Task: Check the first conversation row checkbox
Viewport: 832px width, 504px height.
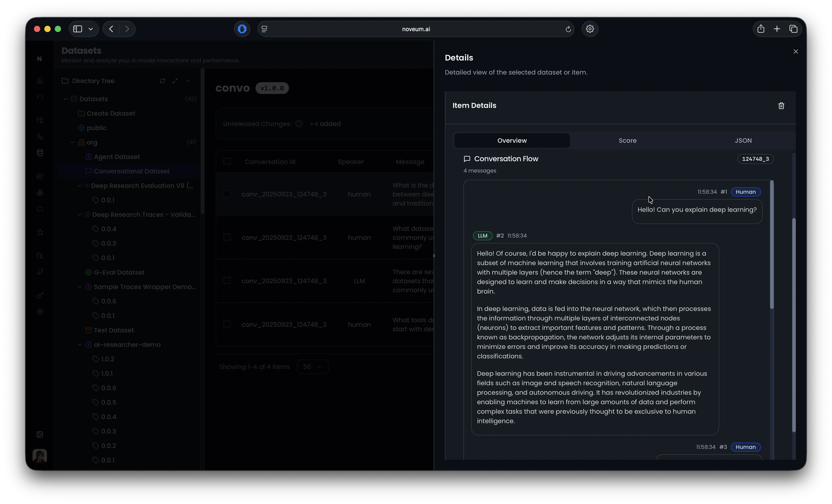Action: (x=227, y=194)
